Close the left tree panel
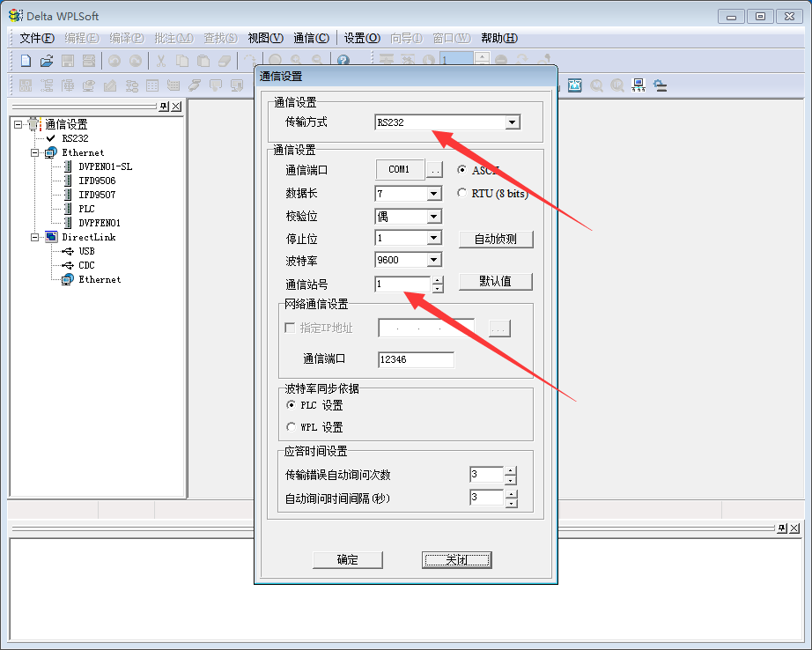Image resolution: width=812 pixels, height=650 pixels. point(177,107)
